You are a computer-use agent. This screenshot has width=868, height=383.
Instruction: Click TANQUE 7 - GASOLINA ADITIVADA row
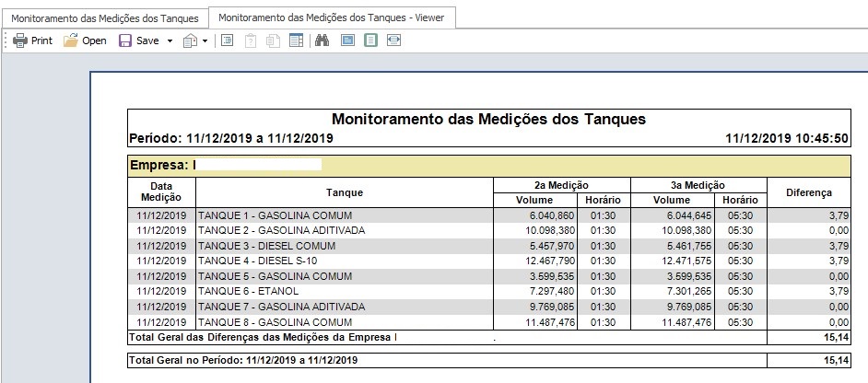[489, 307]
